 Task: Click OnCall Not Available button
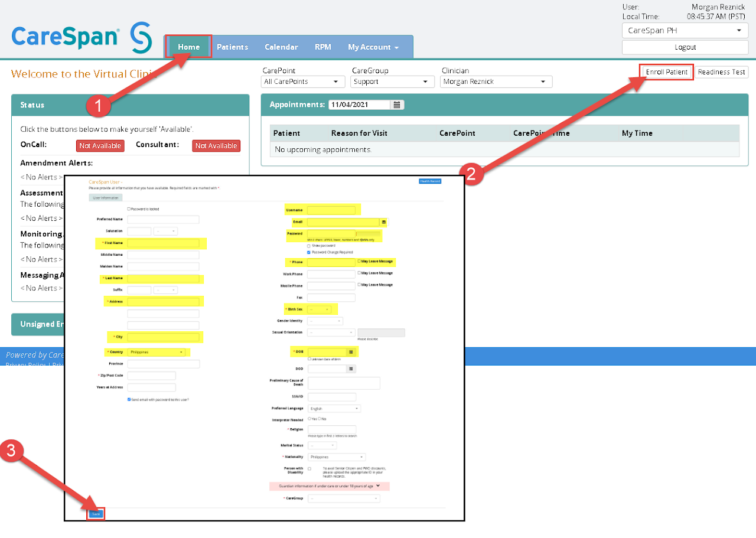[x=100, y=146]
